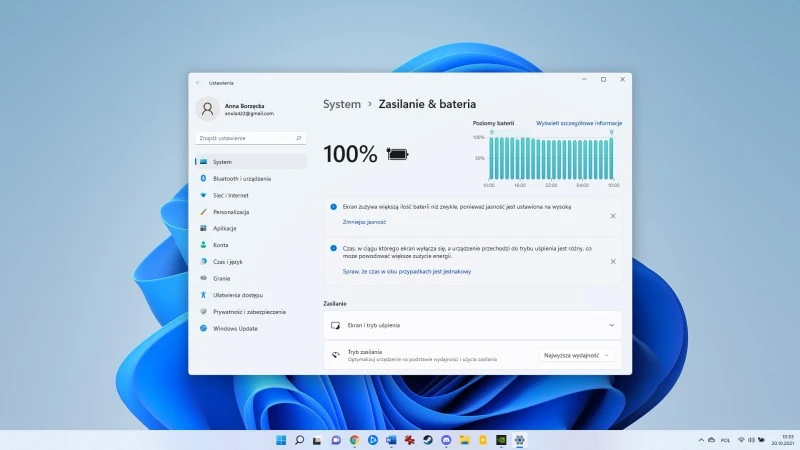
Task: Click the info icon on the sleep time notice
Action: (333, 248)
